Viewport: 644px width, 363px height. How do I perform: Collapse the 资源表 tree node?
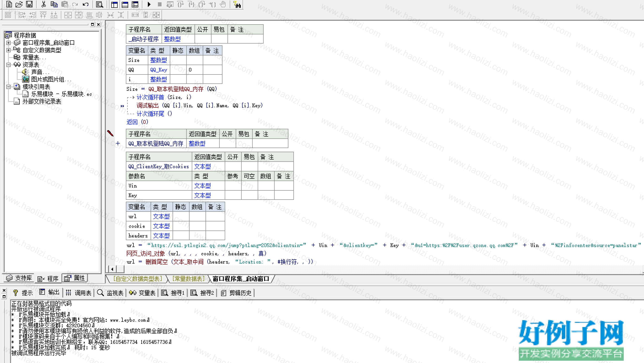pyautogui.click(x=8, y=65)
